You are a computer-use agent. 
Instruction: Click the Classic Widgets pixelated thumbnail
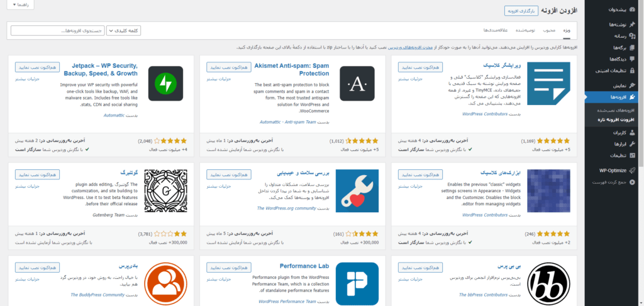(548, 191)
